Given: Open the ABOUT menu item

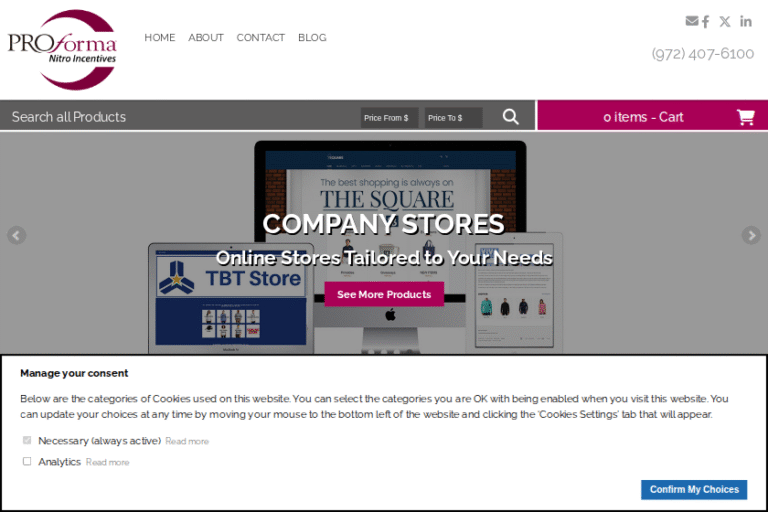Looking at the screenshot, I should 206,38.
